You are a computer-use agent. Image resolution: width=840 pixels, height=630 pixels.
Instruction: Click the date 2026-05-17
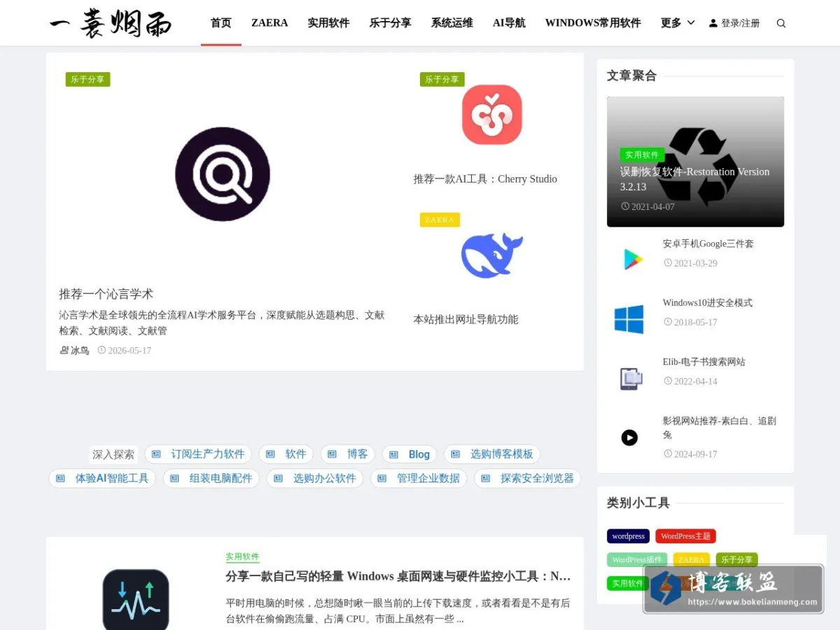coord(129,351)
